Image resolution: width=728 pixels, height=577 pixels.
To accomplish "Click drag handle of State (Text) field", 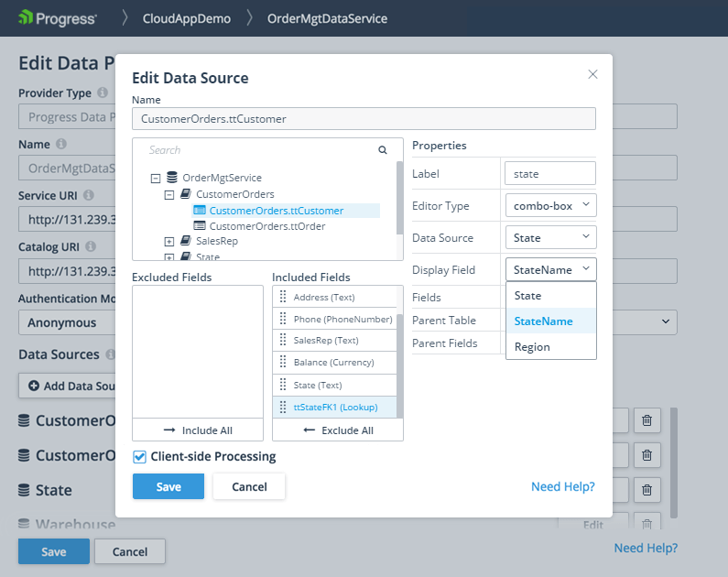I will point(283,385).
